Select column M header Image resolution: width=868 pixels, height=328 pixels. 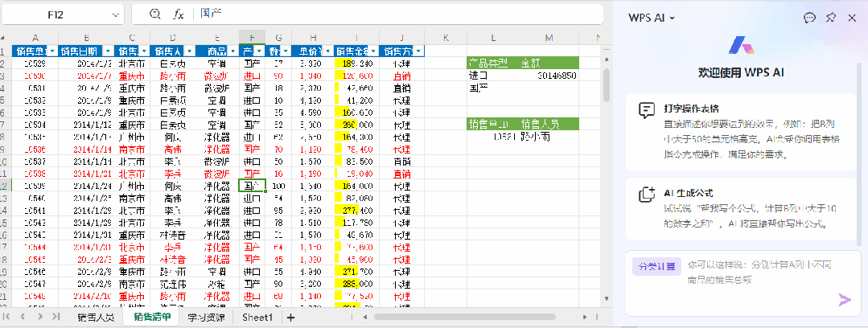(x=549, y=38)
